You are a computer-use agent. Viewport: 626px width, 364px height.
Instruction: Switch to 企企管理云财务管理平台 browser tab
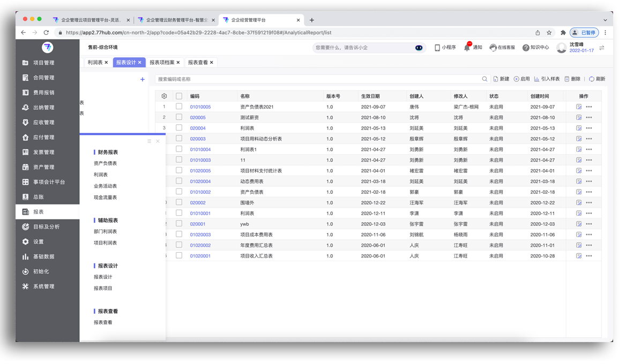pyautogui.click(x=176, y=20)
